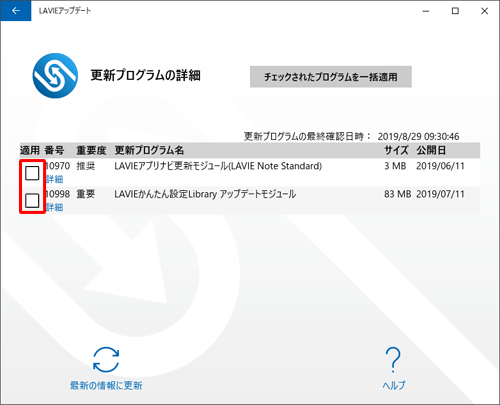Click the 番号 column header
Image resolution: width=500 pixels, height=405 pixels.
point(54,150)
